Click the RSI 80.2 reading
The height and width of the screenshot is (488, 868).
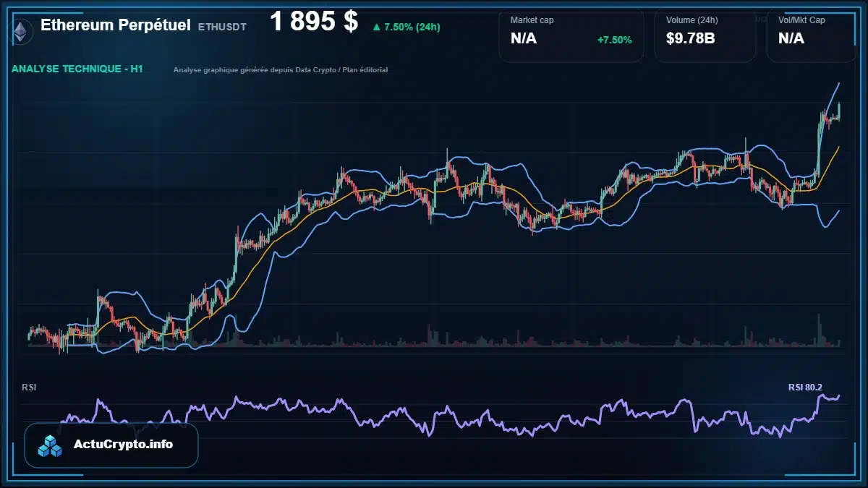pyautogui.click(x=805, y=388)
